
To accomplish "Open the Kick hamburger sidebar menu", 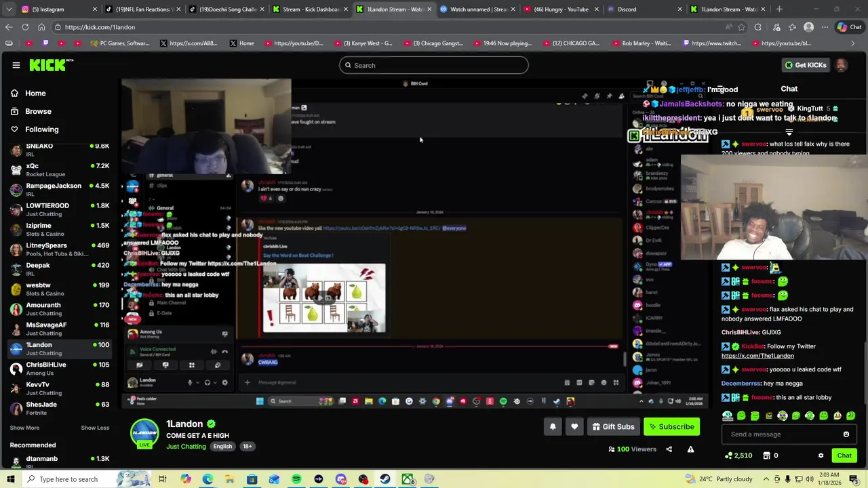I will click(16, 65).
